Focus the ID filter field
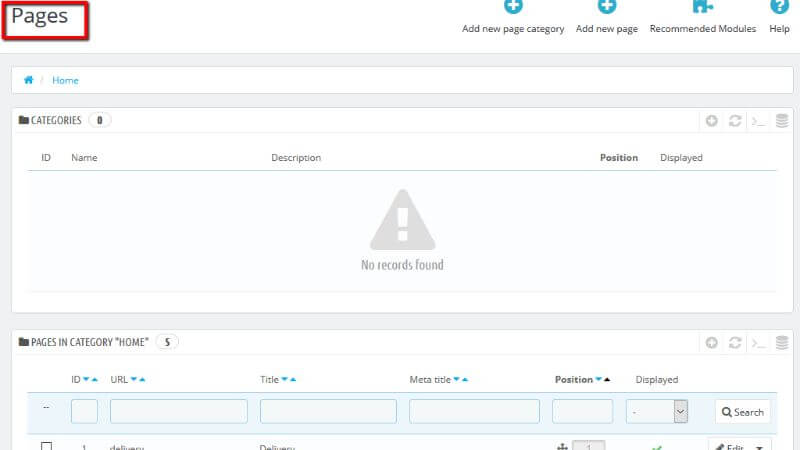This screenshot has width=800, height=450. (84, 411)
